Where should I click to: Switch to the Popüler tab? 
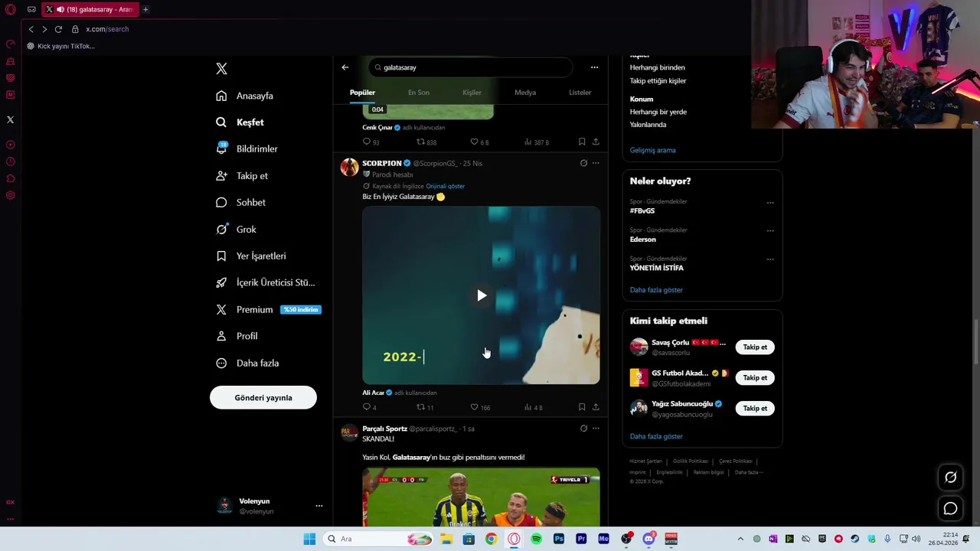(x=362, y=93)
